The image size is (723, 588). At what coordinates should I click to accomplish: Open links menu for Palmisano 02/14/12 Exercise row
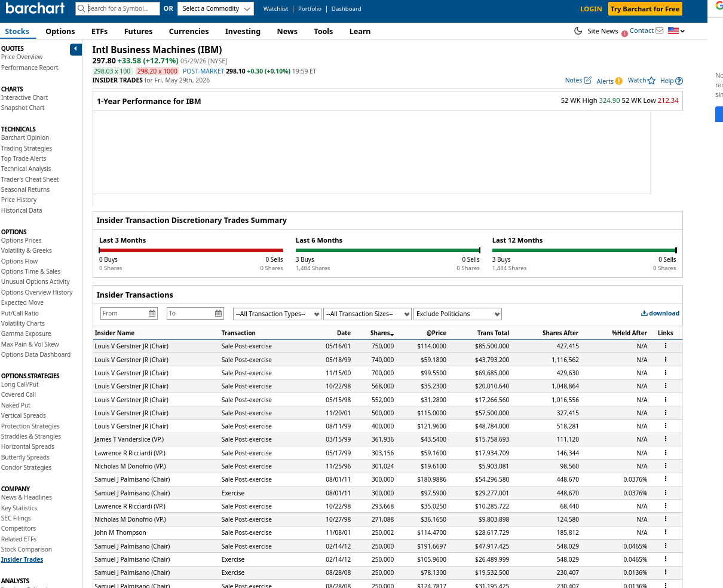tap(665, 559)
